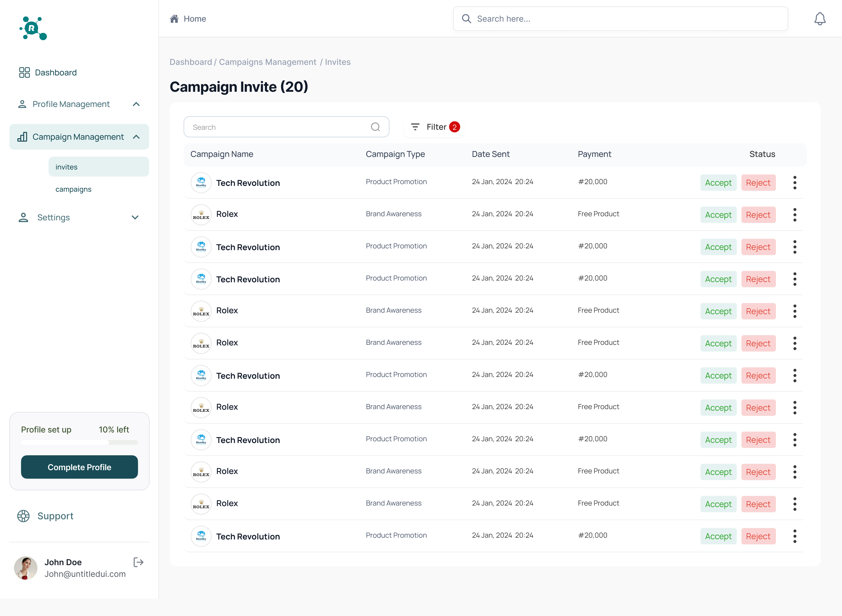Collapse the Campaign Management section chevron
Image resolution: width=842 pixels, height=616 pixels.
[x=136, y=137]
